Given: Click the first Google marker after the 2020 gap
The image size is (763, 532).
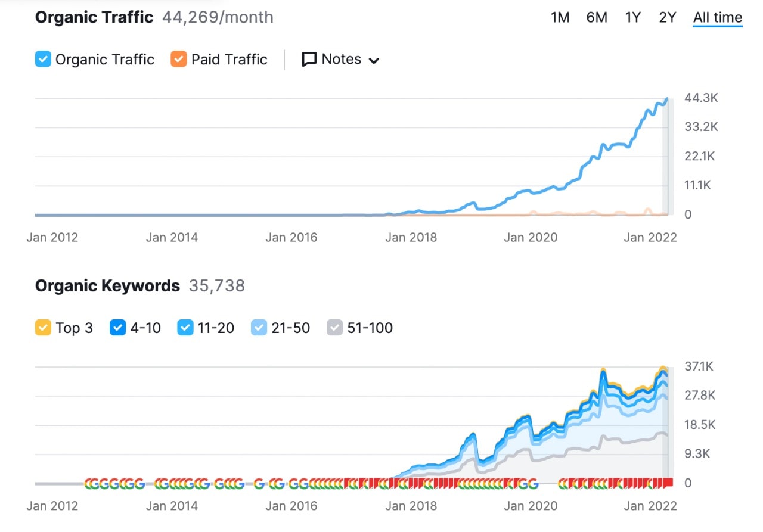Looking at the screenshot, I should tap(565, 484).
